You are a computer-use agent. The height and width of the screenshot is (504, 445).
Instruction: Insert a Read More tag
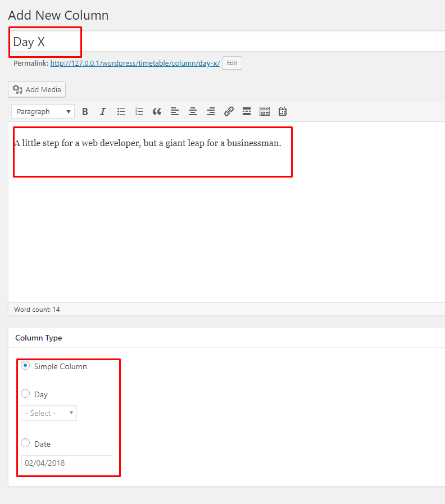[247, 112]
